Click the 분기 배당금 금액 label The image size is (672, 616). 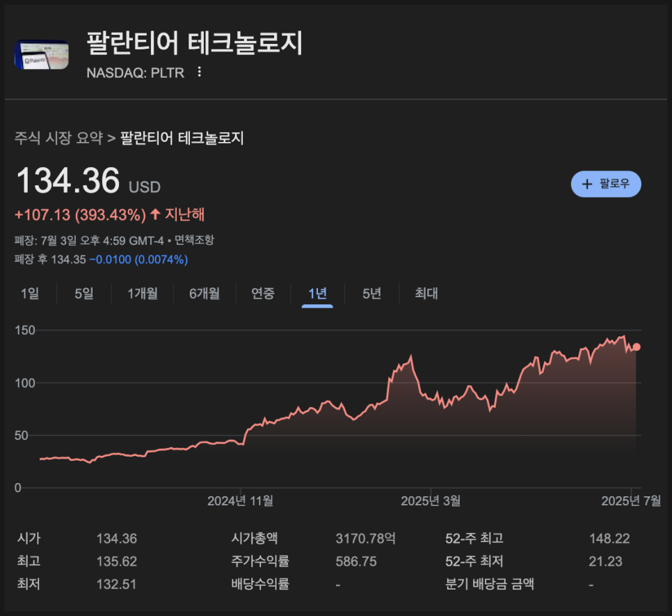pyautogui.click(x=490, y=584)
